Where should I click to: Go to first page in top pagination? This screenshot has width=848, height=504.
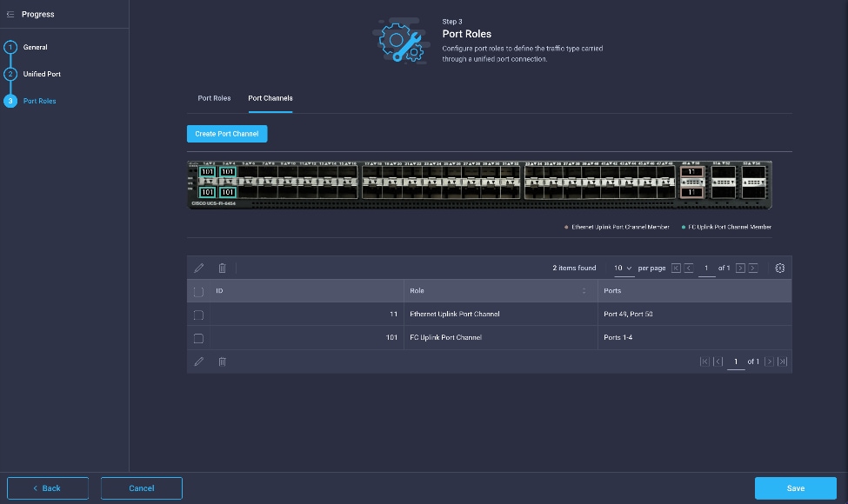pos(676,268)
